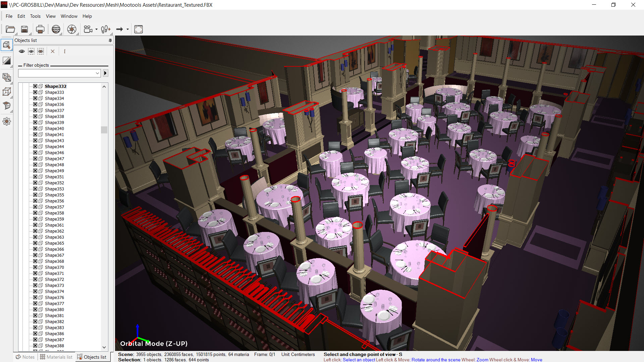644x362 pixels.
Task: Select Shape362 in the objects list
Action: 54,231
